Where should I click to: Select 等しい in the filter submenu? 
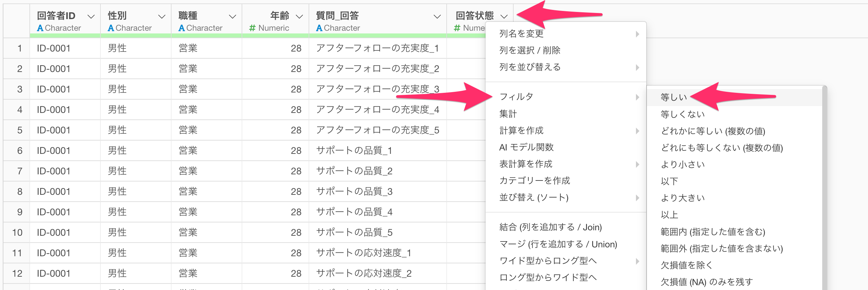674,97
